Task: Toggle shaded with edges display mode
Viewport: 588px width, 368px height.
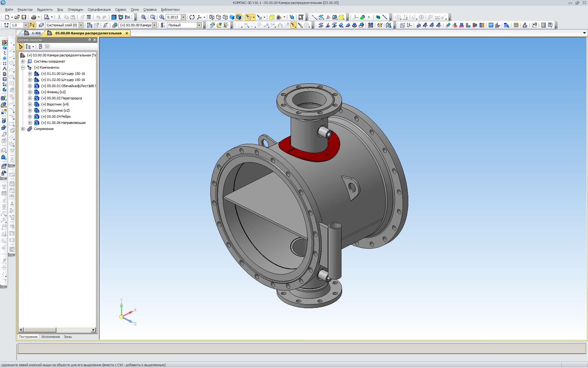Action: [x=239, y=17]
